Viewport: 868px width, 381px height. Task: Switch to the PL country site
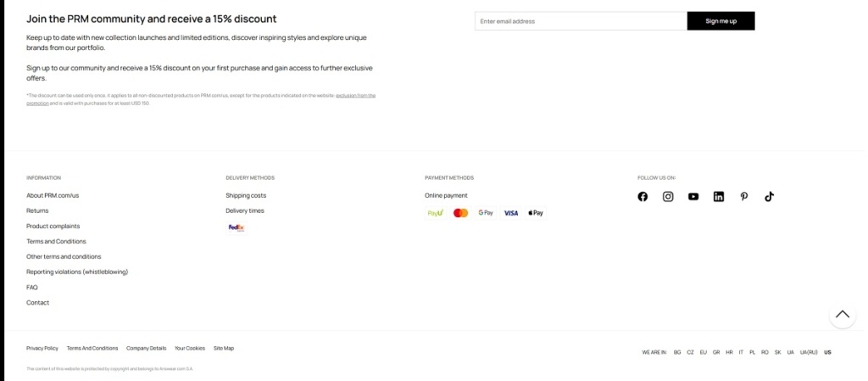[752, 352]
